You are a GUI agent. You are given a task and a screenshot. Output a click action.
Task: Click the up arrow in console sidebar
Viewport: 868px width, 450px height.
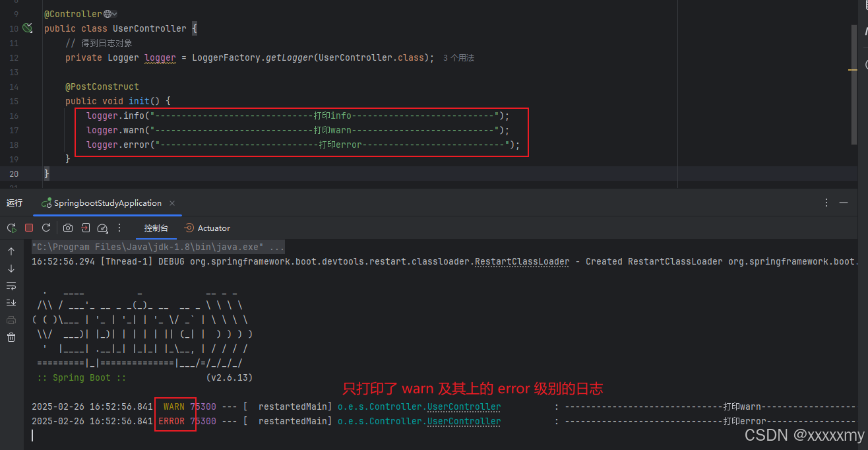[x=11, y=251]
